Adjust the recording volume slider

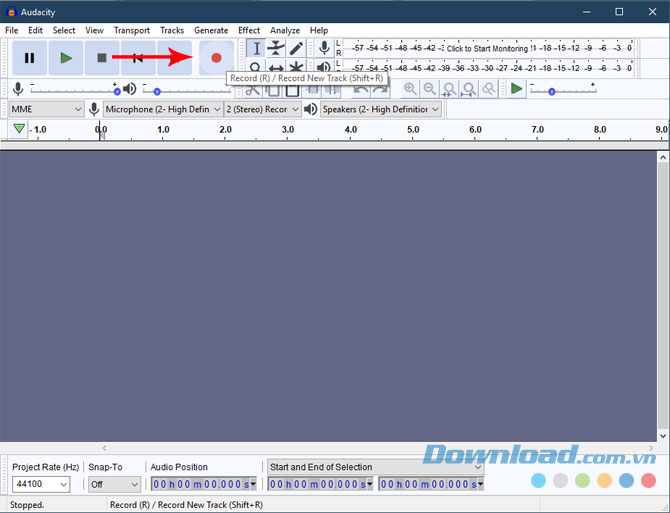tap(75, 91)
